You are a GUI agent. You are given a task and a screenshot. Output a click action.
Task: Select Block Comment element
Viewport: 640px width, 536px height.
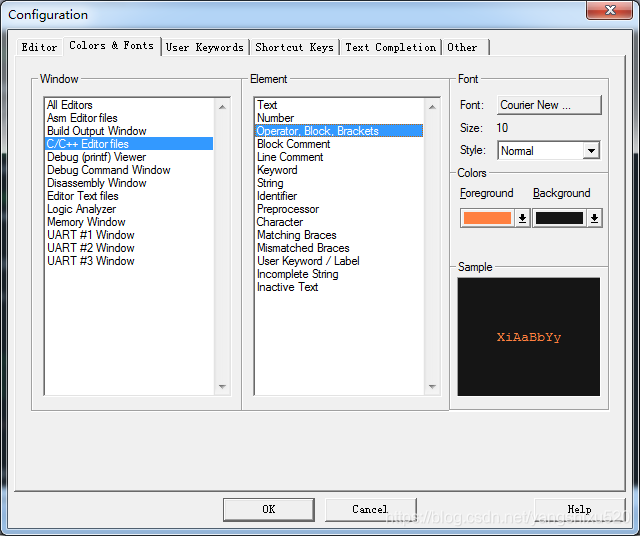coord(339,144)
